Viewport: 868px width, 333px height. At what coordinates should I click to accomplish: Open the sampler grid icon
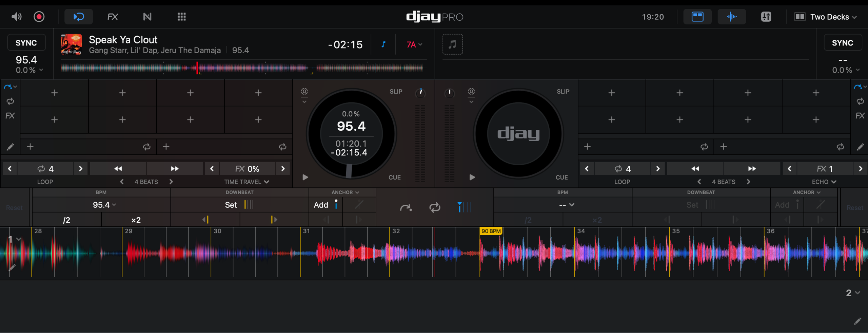coord(182,17)
